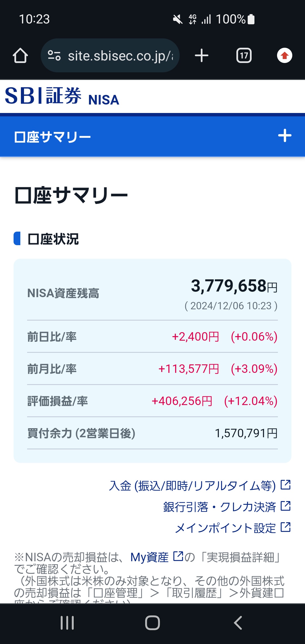Screen dimensions: 305x644
Task: Tap the SBI証券 logo
Action: click(x=43, y=96)
